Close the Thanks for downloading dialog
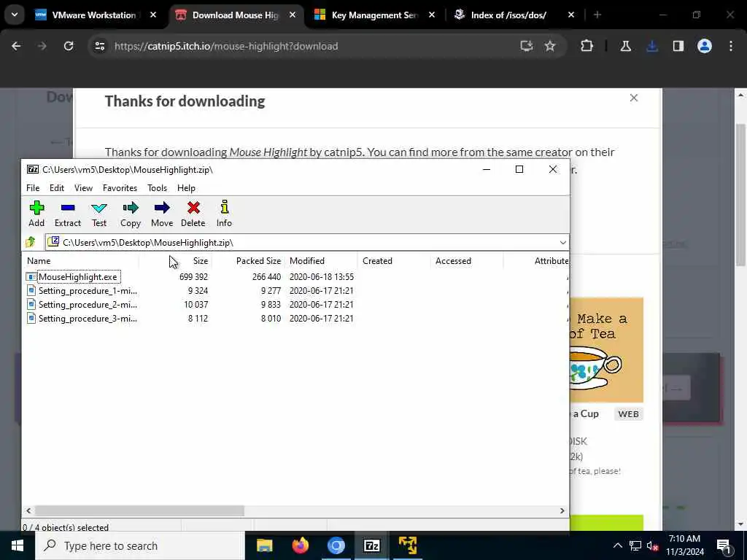The width and height of the screenshot is (747, 560). [634, 98]
